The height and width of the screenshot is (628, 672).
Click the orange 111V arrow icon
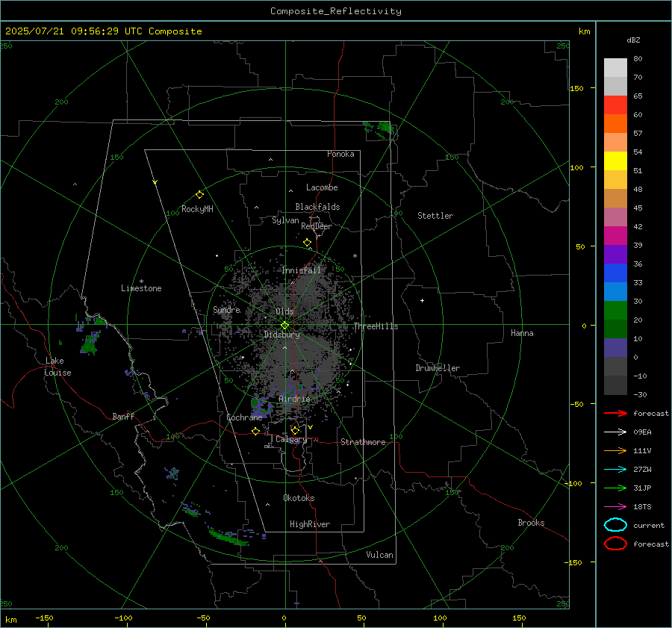tap(615, 450)
